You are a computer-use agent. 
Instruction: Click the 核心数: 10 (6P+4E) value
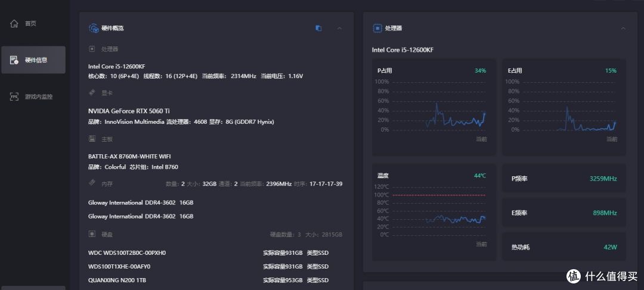[114, 76]
